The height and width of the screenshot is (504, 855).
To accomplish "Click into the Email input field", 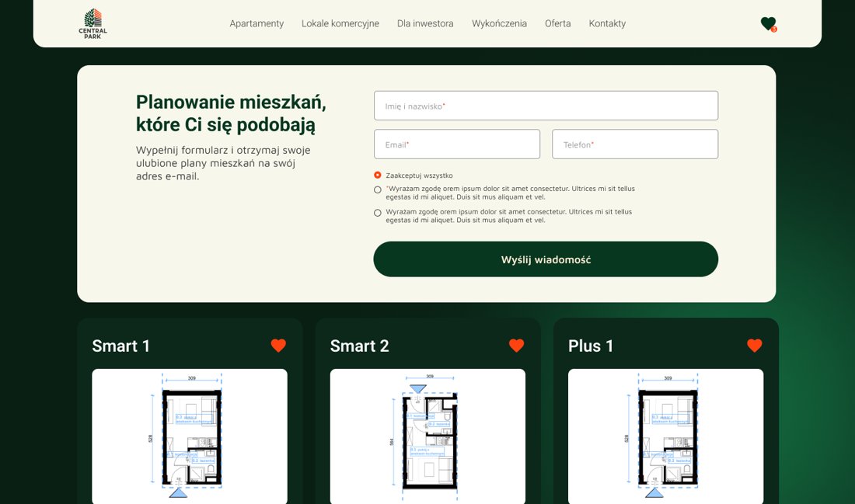I will 457,144.
